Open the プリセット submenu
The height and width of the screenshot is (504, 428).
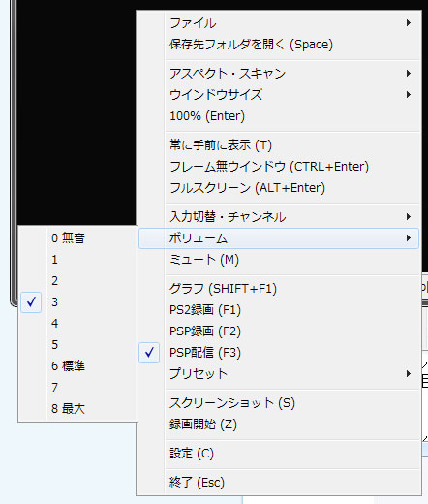[x=279, y=374]
